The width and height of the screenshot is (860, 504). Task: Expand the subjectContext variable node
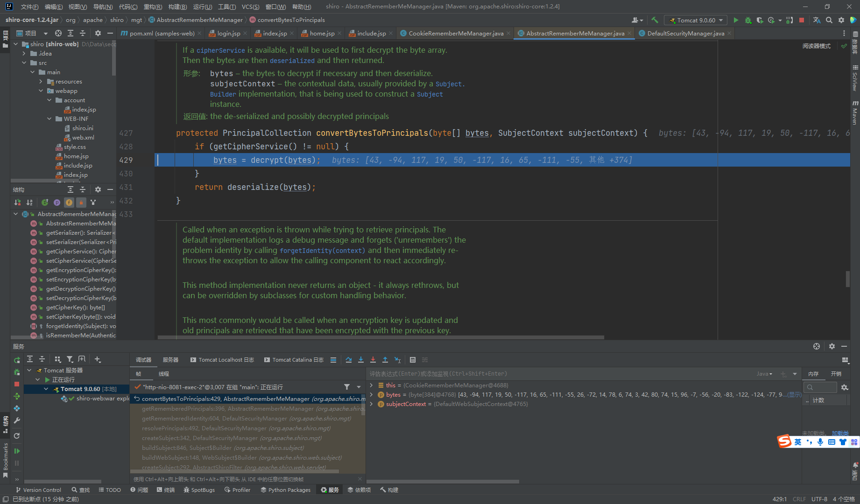coord(371,404)
